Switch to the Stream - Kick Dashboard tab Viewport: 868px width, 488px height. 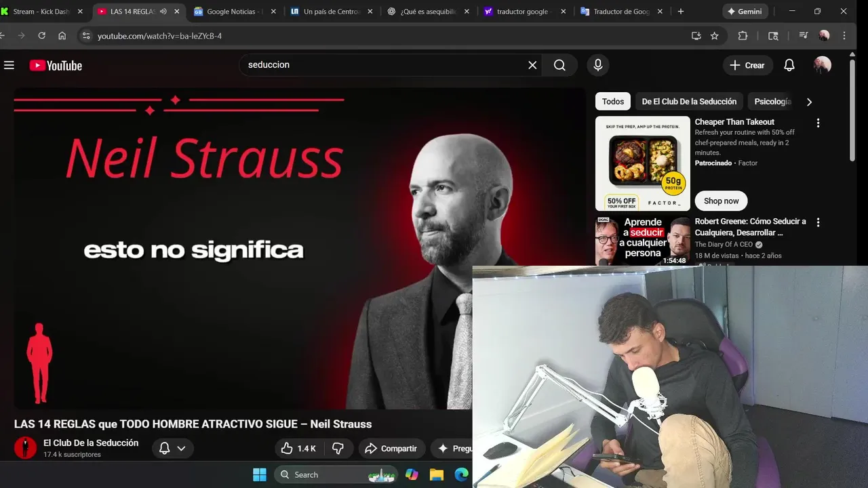point(42,12)
